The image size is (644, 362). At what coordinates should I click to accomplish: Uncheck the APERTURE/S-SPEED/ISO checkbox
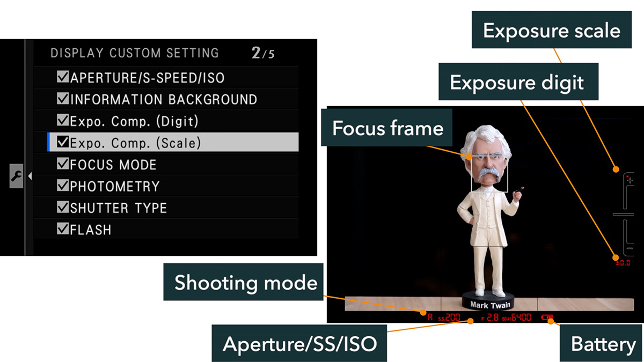pos(63,78)
